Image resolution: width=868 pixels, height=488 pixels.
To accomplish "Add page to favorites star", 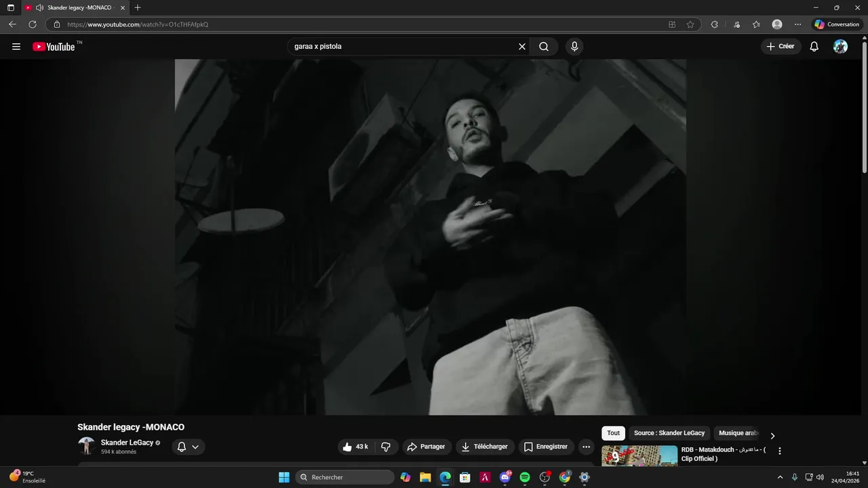I will click(690, 24).
